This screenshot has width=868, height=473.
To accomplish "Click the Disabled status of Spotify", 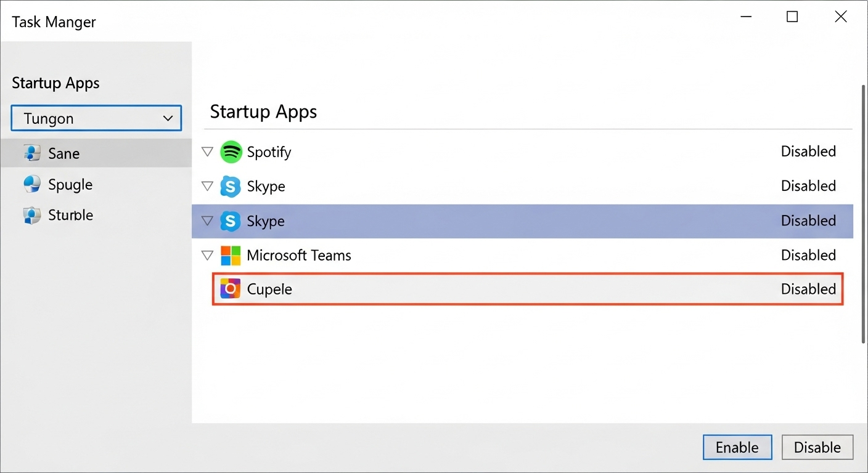I will pos(808,151).
